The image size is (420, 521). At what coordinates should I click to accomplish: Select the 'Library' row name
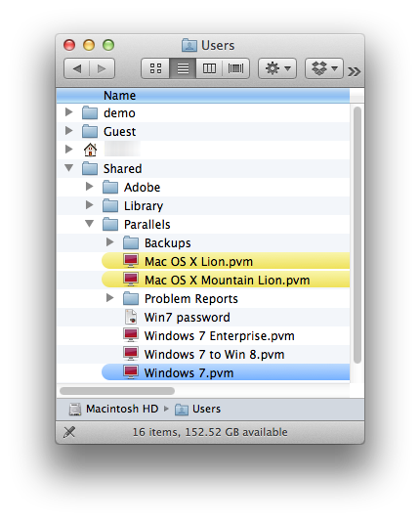(x=144, y=206)
